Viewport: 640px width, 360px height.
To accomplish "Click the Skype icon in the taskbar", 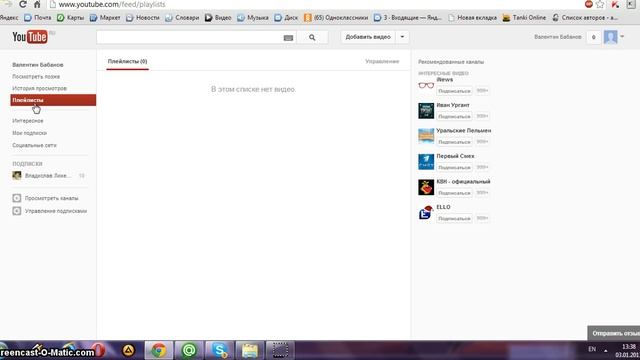I will pyautogui.click(x=220, y=350).
